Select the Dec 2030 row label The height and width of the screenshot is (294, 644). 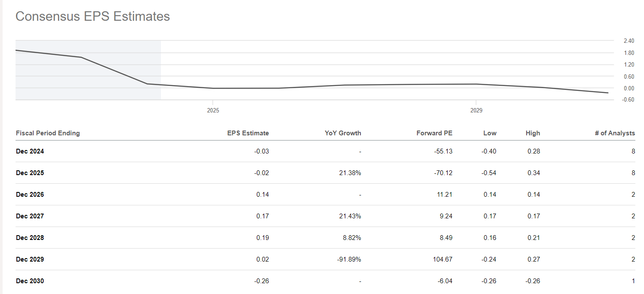point(30,281)
